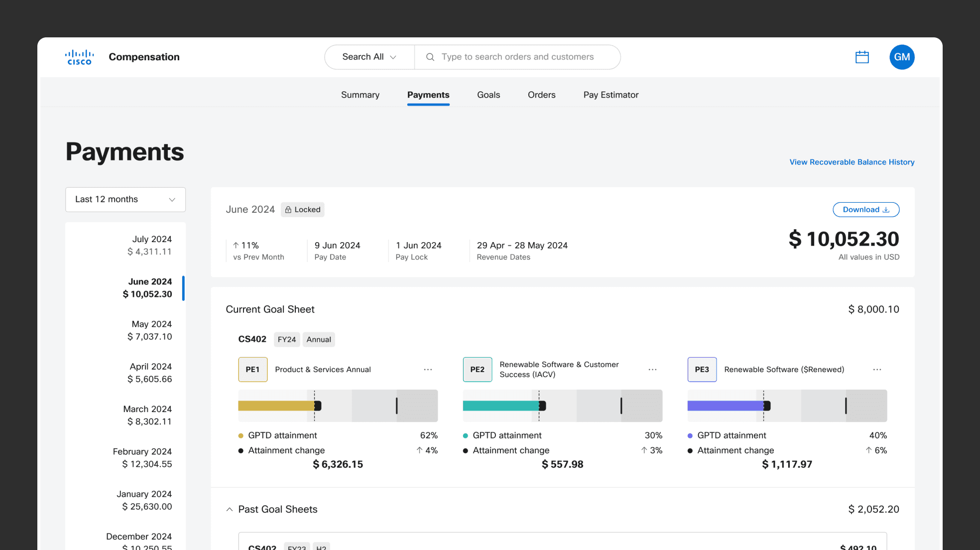Click the PE1 yellow attainment progress bar
The height and width of the screenshot is (550, 980).
[x=276, y=406]
